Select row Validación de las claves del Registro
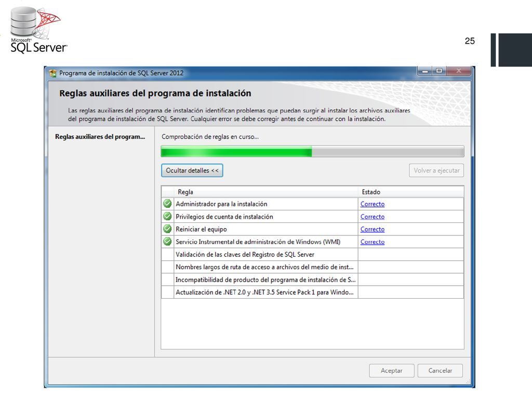The height and width of the screenshot is (399, 532). click(x=312, y=254)
